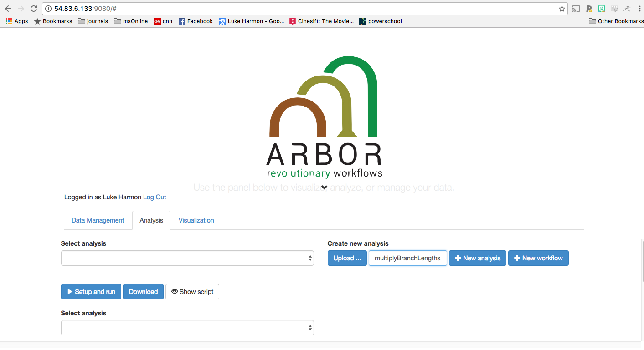Open the Cinesift bookmark
Viewport: 644px width, 350px height.
322,21
